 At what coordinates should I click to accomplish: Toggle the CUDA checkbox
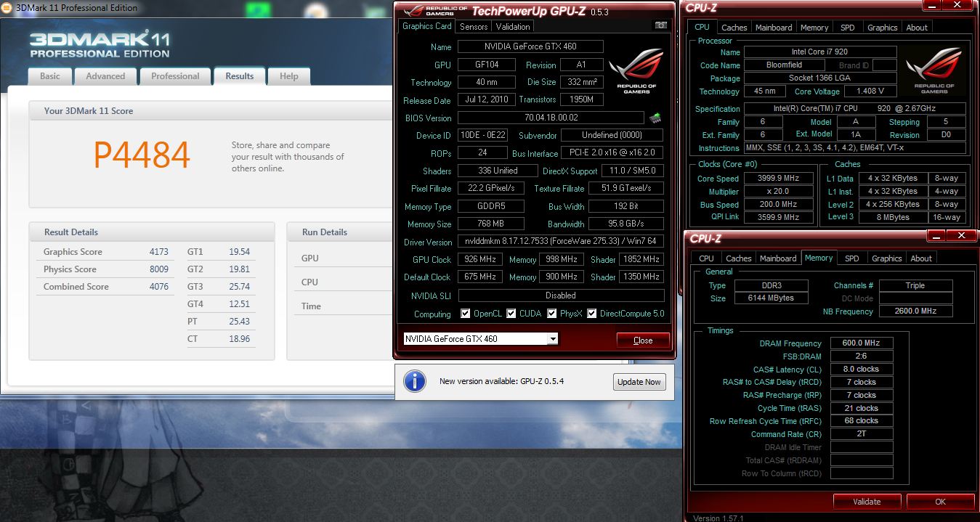511,314
